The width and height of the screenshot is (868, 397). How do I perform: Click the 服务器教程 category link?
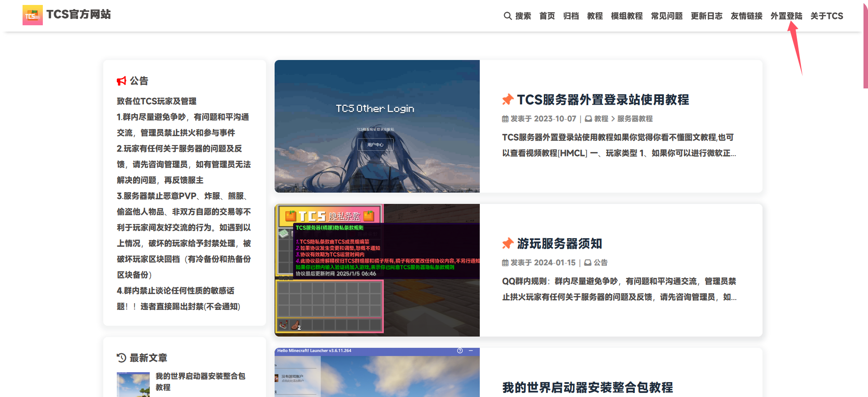(634, 119)
